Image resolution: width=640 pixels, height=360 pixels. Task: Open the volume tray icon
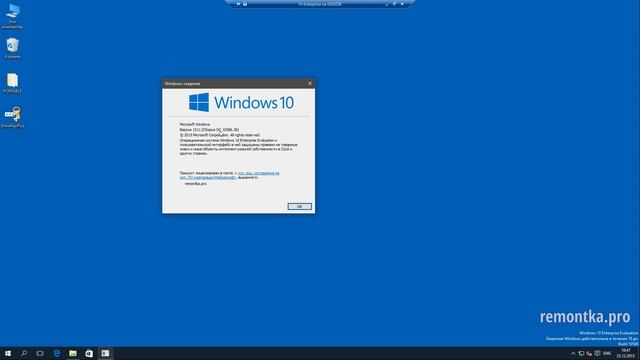pyautogui.click(x=589, y=353)
